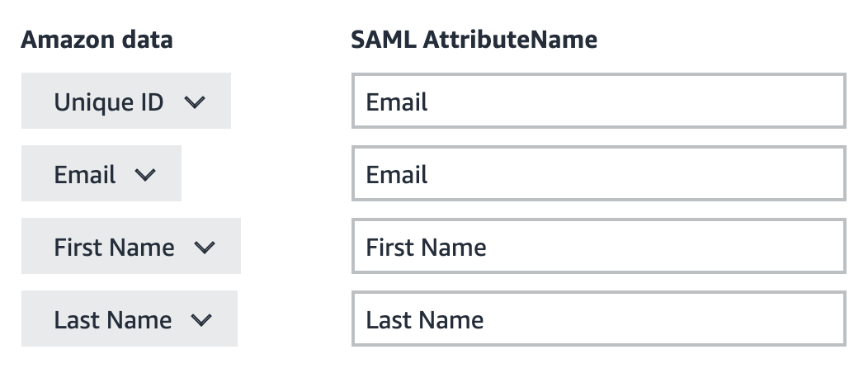This screenshot has width=868, height=373.
Task: Click the 'First Name' text inside the attribute box
Action: (x=427, y=248)
